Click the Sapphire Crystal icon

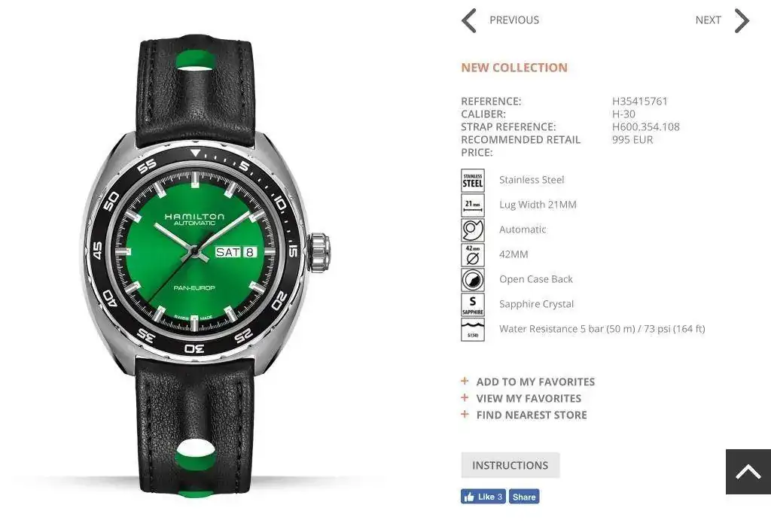[473, 305]
